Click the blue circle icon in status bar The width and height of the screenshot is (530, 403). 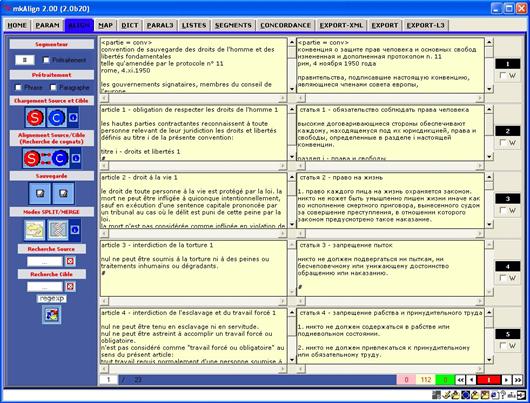coord(465,395)
